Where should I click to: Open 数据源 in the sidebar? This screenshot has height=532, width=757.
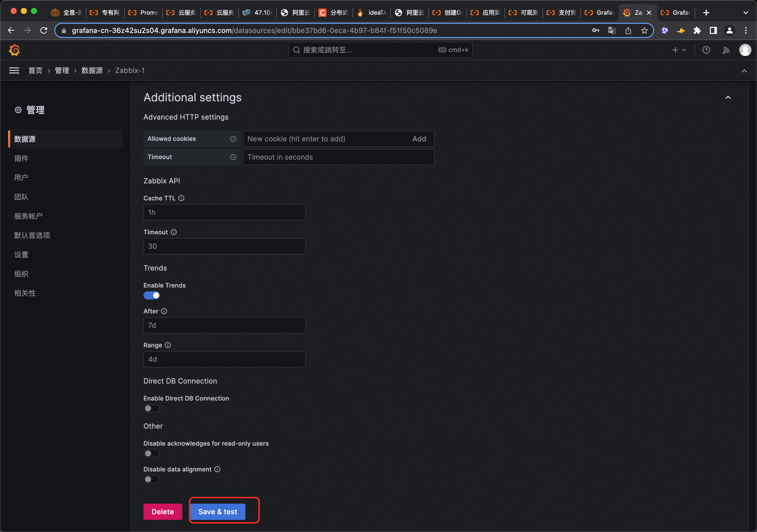point(65,139)
